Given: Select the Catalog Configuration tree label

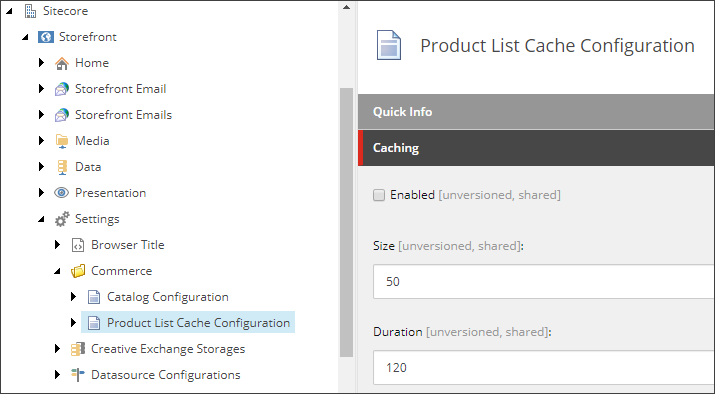Looking at the screenshot, I should pos(168,297).
